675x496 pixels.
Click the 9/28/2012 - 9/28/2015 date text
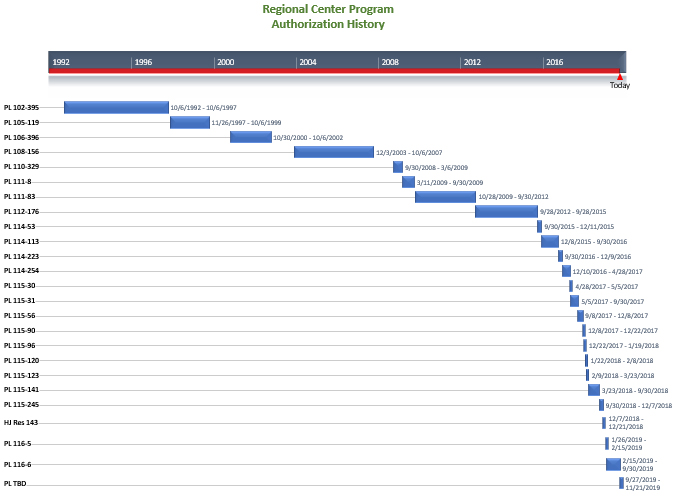tap(573, 212)
